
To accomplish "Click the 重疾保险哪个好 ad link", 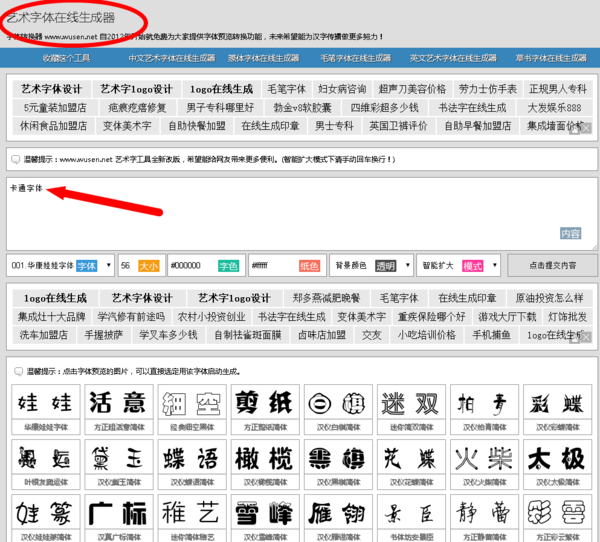I will click(x=431, y=317).
